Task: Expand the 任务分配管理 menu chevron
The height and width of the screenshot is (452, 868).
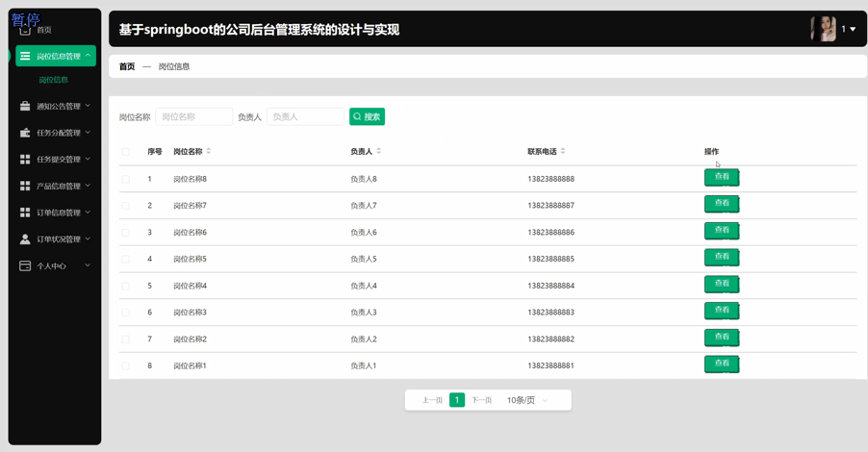Action: click(x=88, y=132)
